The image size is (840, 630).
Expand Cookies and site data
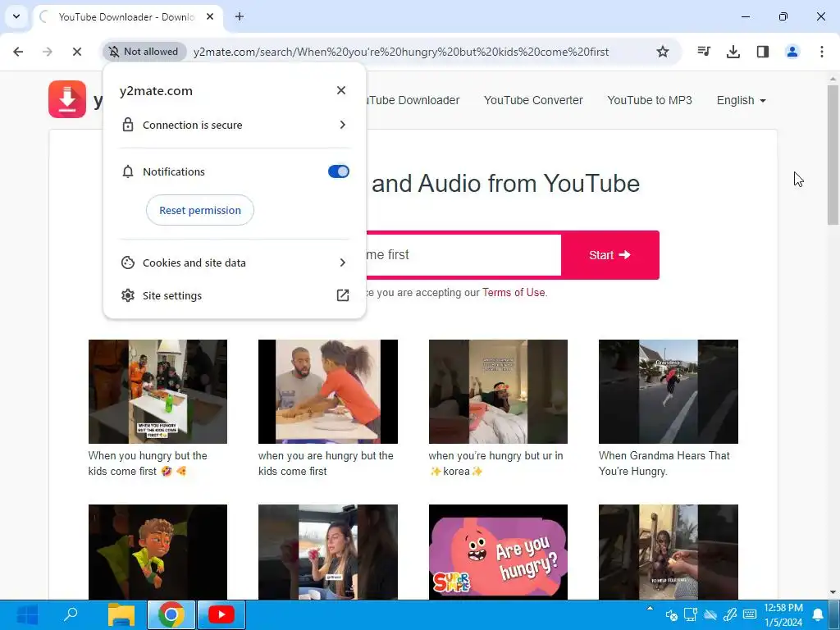click(x=235, y=262)
